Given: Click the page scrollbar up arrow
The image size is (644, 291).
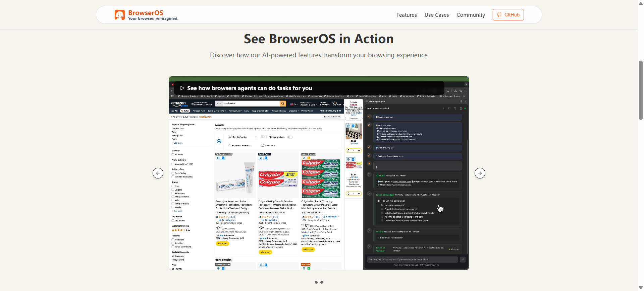Looking at the screenshot, I should coord(641,3).
